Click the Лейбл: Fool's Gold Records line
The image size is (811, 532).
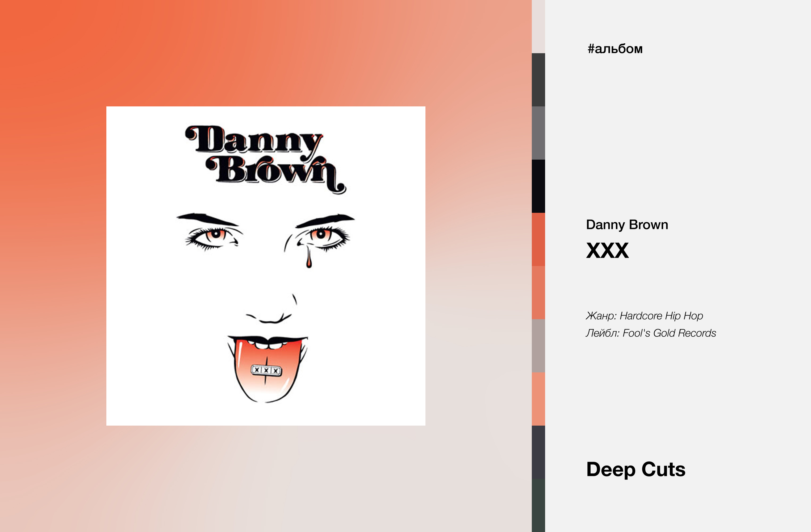coord(651,333)
